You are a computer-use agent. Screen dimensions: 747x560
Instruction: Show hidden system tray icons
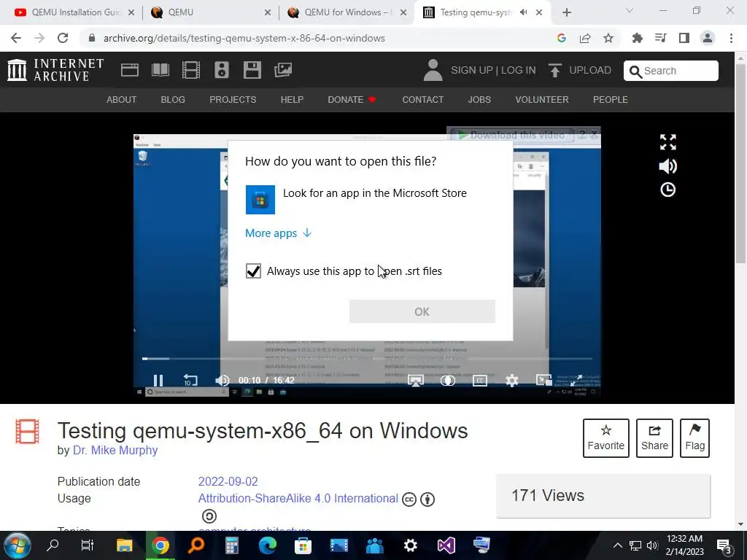tap(617, 545)
